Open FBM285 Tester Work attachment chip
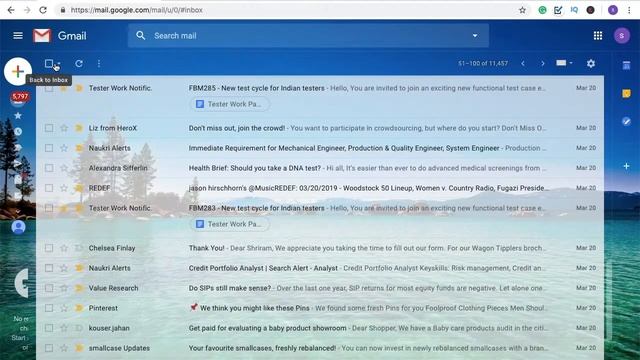The height and width of the screenshot is (360, 640). click(229, 104)
